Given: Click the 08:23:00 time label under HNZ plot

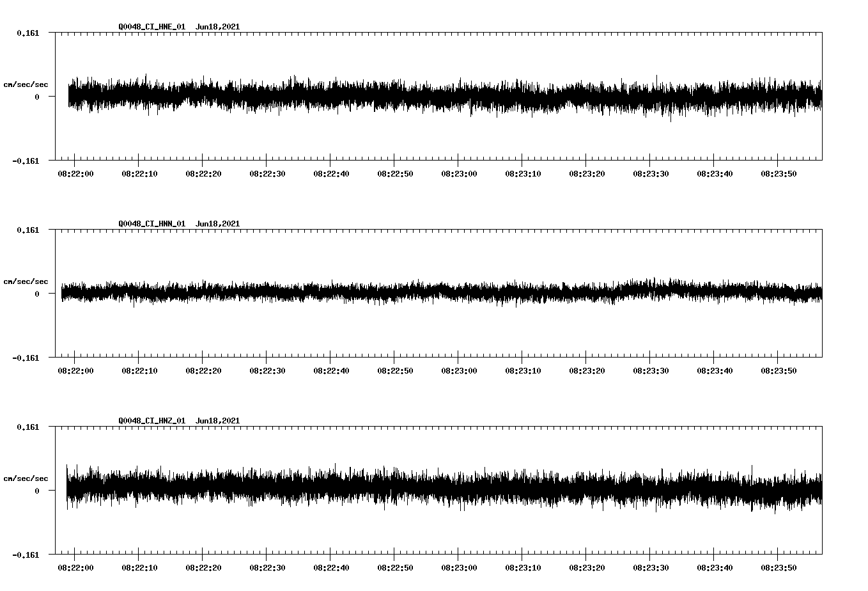Looking at the screenshot, I should click(459, 567).
